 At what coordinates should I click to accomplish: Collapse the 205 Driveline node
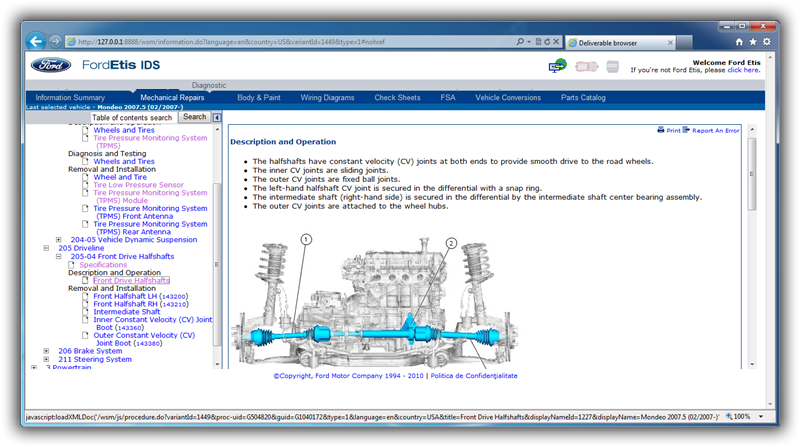pyautogui.click(x=46, y=248)
